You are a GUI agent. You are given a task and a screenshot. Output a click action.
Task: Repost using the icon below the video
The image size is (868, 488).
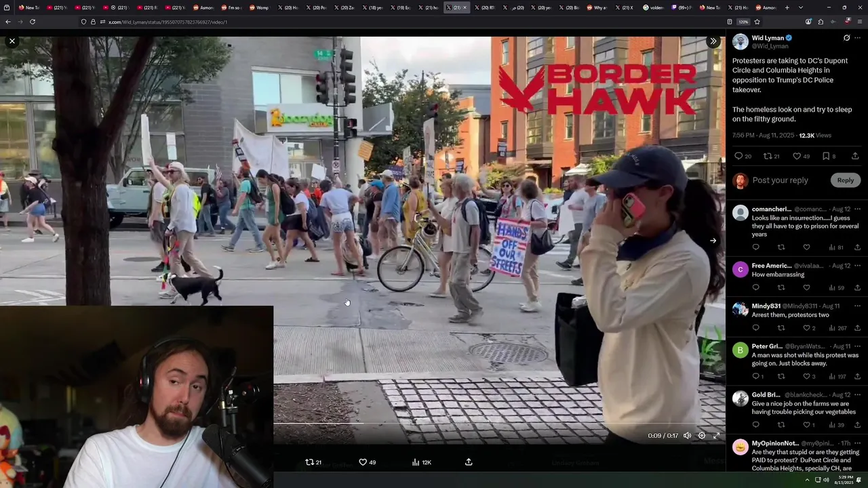coord(313,462)
